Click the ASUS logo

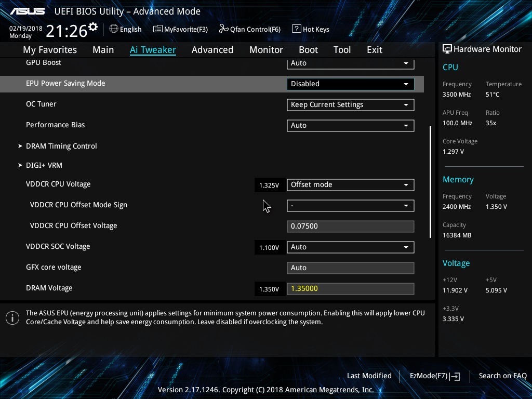(x=27, y=11)
